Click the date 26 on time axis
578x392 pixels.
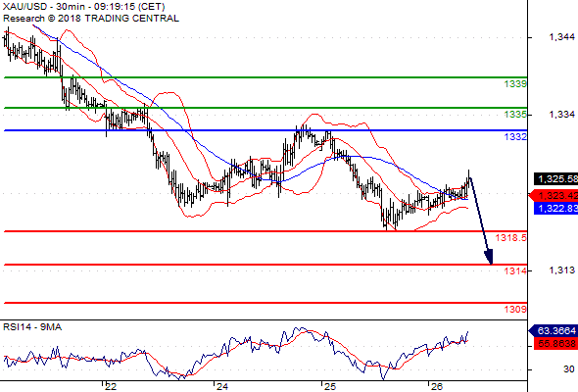click(437, 387)
